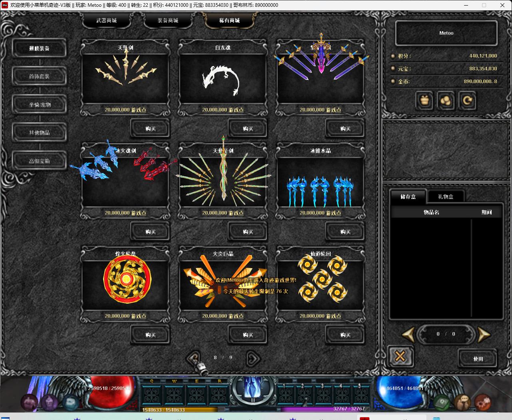Purchase the 冰锥水晶 item
Viewport: 512px width, 420px height.
click(x=345, y=232)
